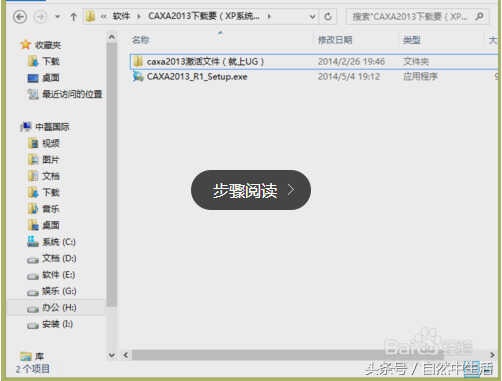
Task: Click date 2014/5/4 19:12 cell
Action: pos(349,77)
